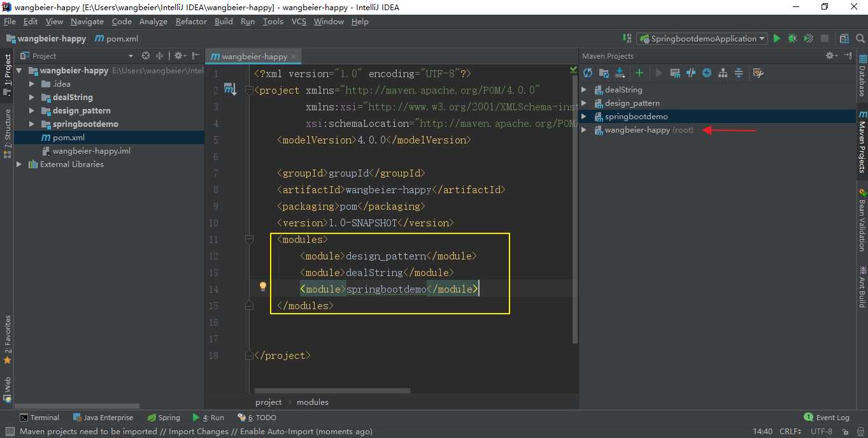Click pom.xml breadcrumb in navigation bar
The image size is (868, 438).
(x=117, y=38)
